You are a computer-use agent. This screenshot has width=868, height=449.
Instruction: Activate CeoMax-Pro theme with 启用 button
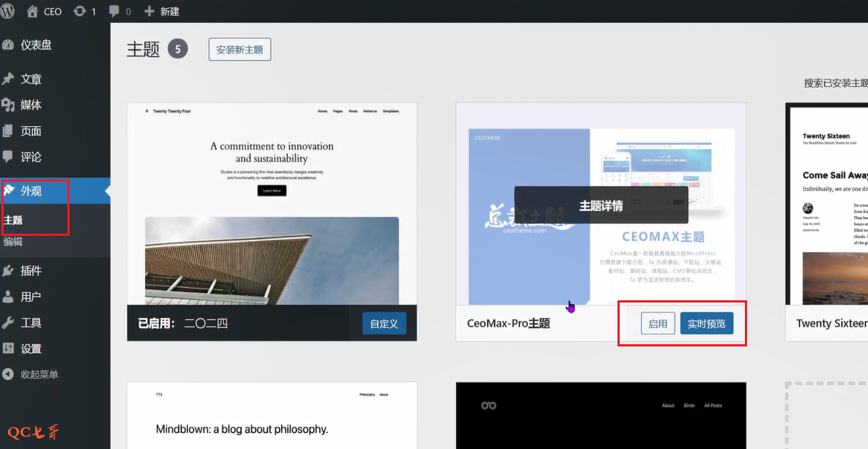(658, 323)
